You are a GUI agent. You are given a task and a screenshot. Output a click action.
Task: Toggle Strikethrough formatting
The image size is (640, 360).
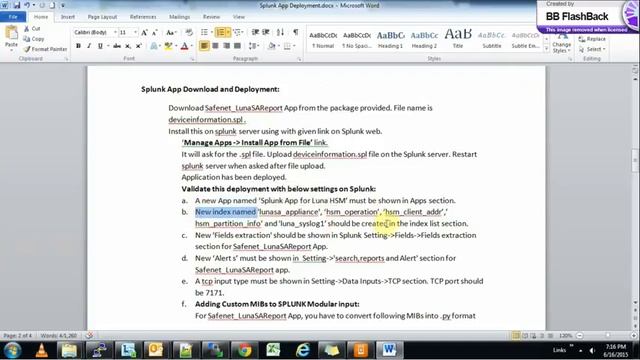117,46
